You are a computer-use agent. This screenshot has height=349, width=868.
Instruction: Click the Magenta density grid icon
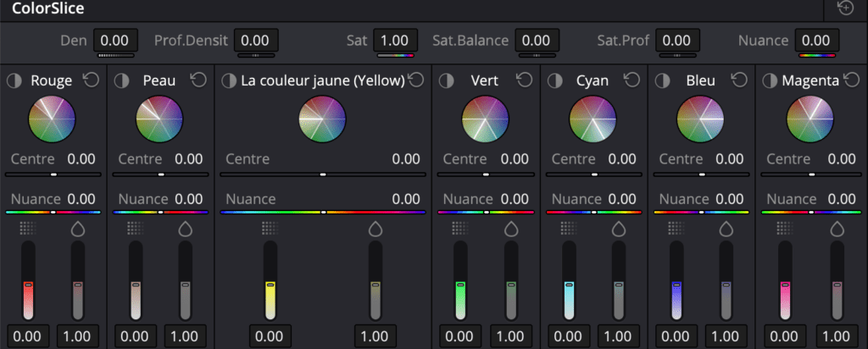(784, 228)
